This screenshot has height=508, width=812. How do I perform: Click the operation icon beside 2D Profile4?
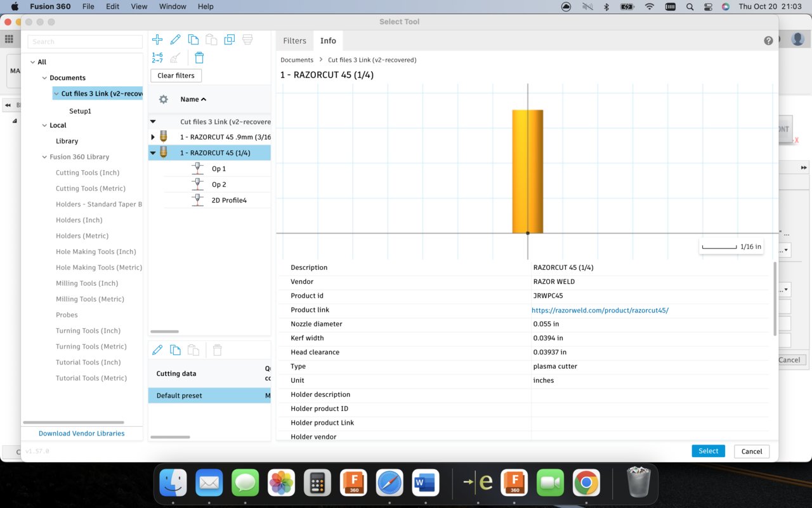198,200
